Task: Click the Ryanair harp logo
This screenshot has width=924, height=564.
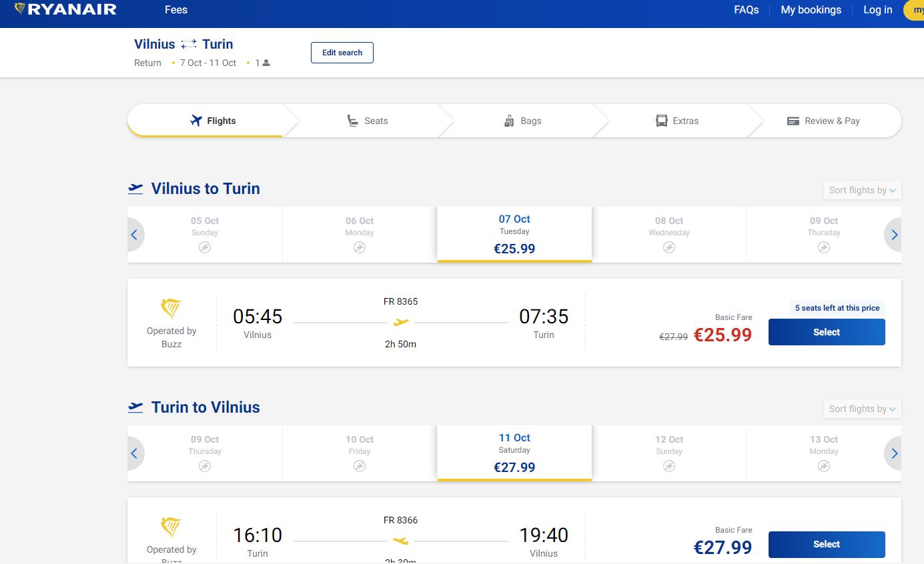Action: pyautogui.click(x=20, y=9)
